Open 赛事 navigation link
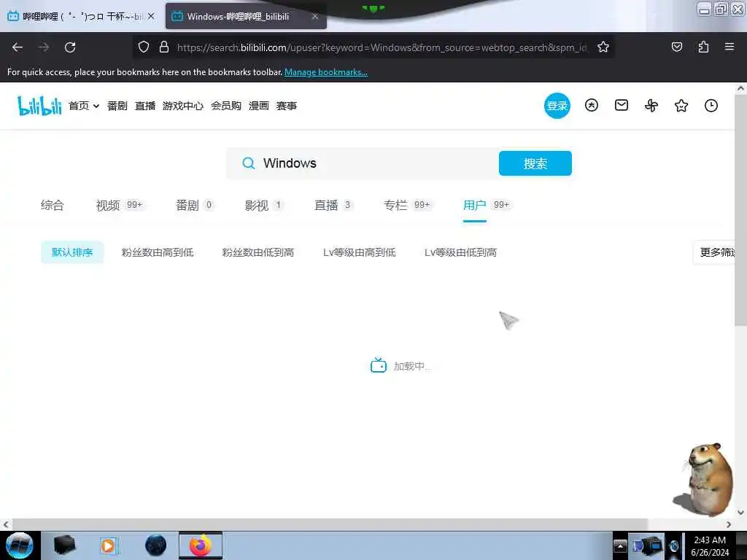The height and width of the screenshot is (560, 747). point(286,106)
